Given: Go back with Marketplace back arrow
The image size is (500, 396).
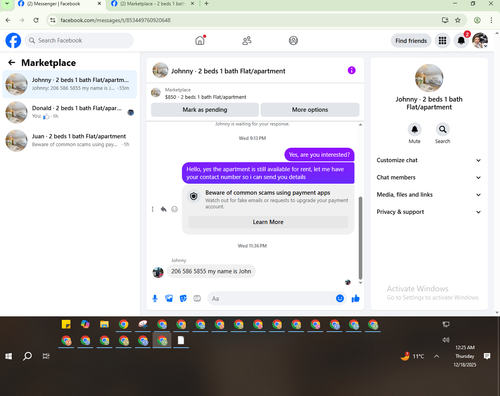Looking at the screenshot, I should click(x=12, y=63).
